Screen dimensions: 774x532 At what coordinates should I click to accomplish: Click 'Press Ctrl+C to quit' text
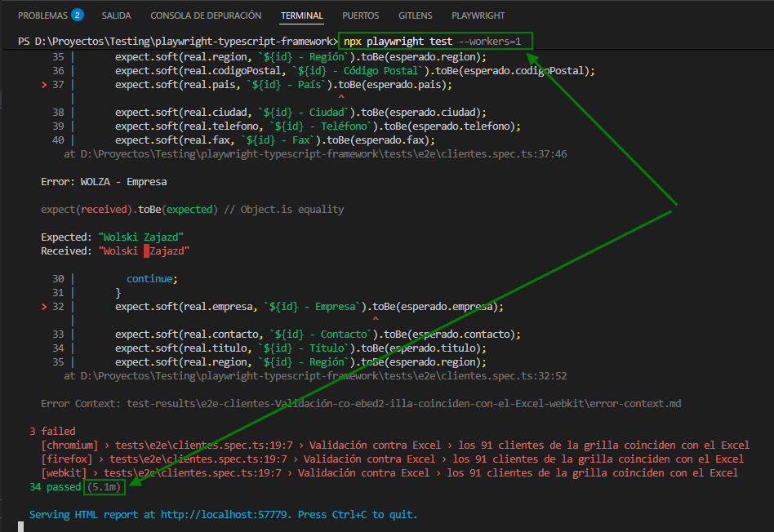point(358,514)
